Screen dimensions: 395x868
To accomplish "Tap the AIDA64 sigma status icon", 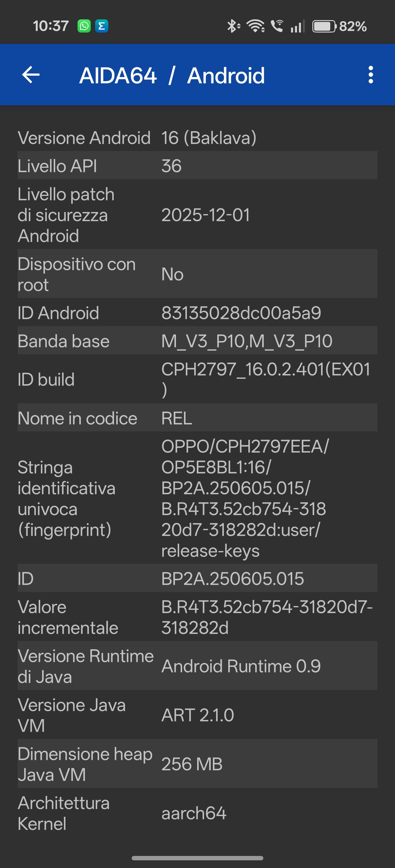I will coord(102,26).
